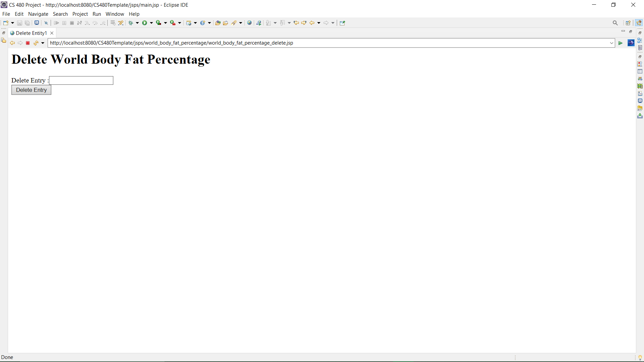This screenshot has width=644, height=362.
Task: Click the green Run button in toolbar
Action: coord(145,23)
